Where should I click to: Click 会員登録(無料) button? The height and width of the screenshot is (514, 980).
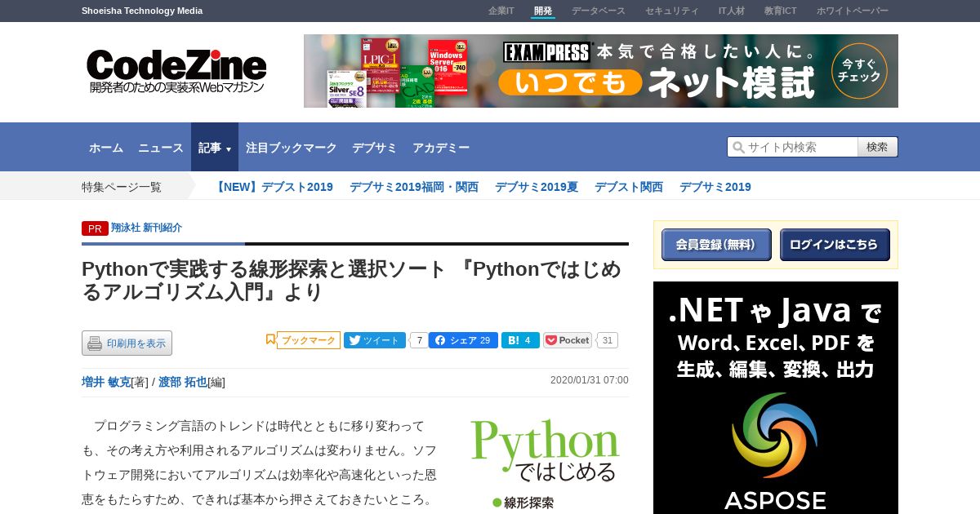(x=716, y=245)
